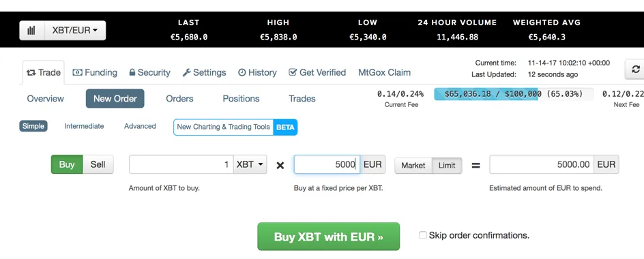Image resolution: width=644 pixels, height=259 pixels.
Task: Go to the Positions section
Action: point(241,99)
